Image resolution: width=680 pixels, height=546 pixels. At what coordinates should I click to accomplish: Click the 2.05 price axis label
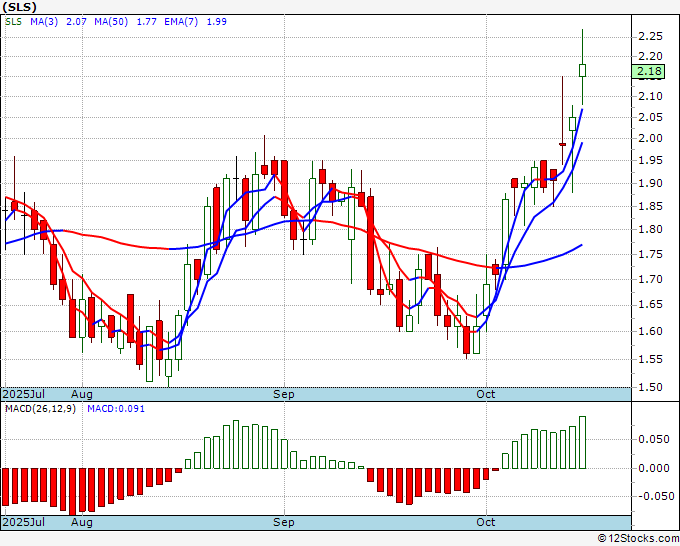tap(651, 117)
